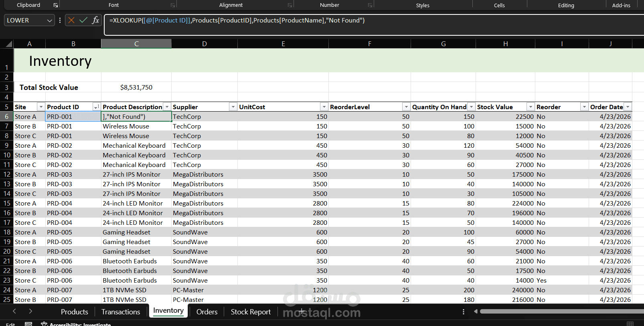The image size is (644, 326).
Task: Cancel the formula edit with the X icon
Action: [x=71, y=20]
